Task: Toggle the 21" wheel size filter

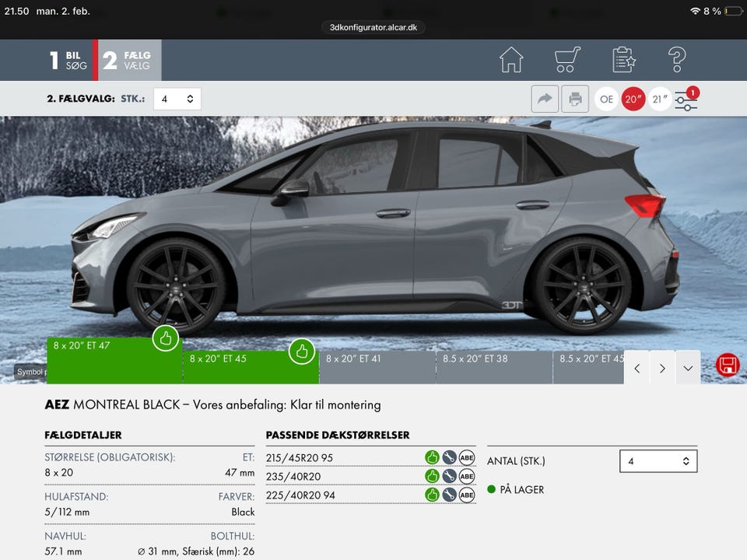Action: pyautogui.click(x=659, y=99)
